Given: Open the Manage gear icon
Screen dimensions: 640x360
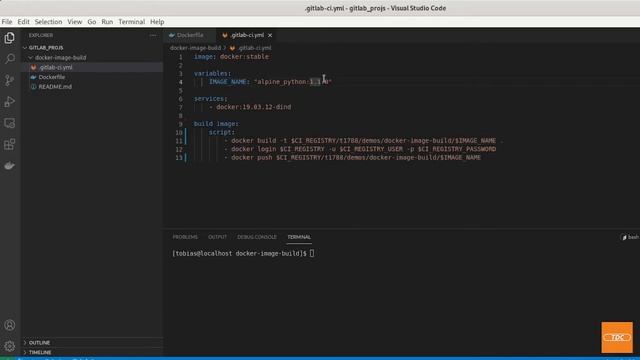Looking at the screenshot, I should [9, 346].
